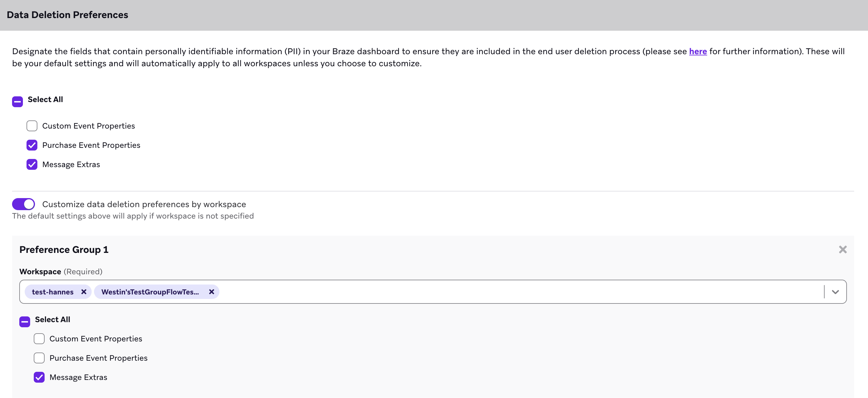The width and height of the screenshot is (868, 398).
Task: Click the 'Workspace (Required)' field label
Action: click(x=61, y=271)
